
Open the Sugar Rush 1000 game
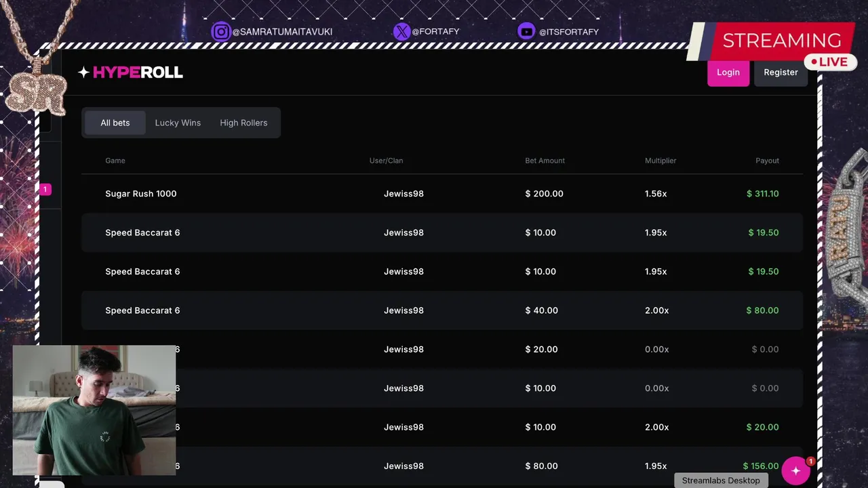click(x=141, y=194)
